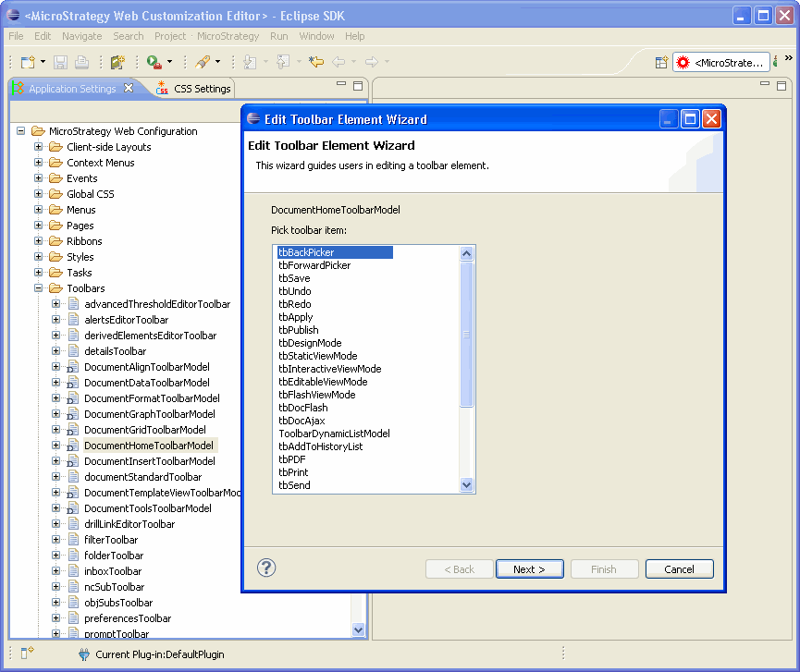The height and width of the screenshot is (672, 800).
Task: Select the drillLinkEditorToolbar tree item
Action: pyautogui.click(x=129, y=524)
